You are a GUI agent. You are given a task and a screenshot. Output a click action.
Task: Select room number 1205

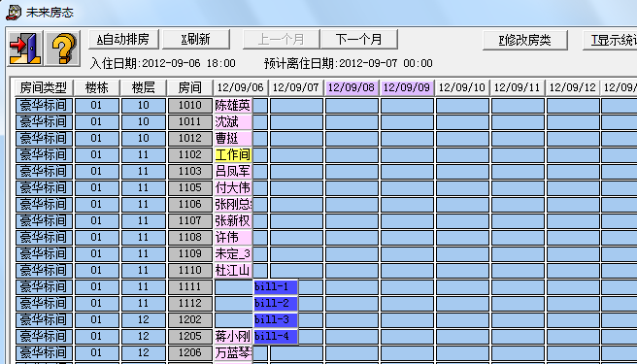[x=190, y=337]
